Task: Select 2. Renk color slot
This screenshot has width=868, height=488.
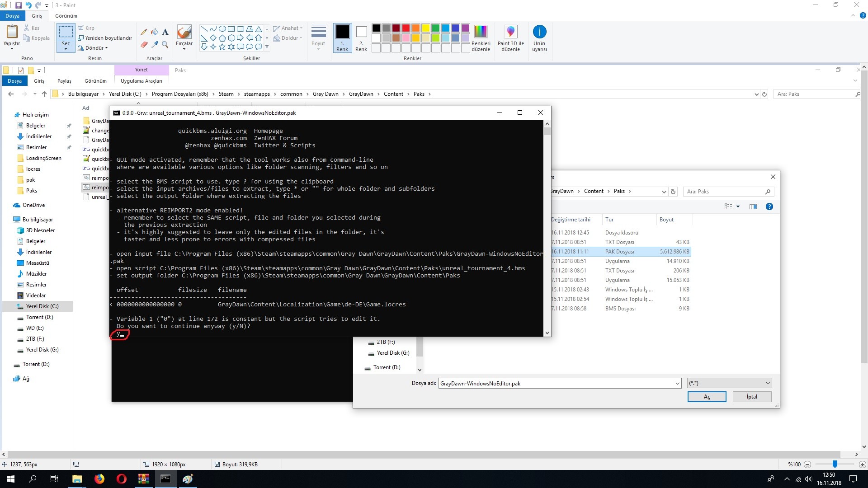Action: coord(361,38)
